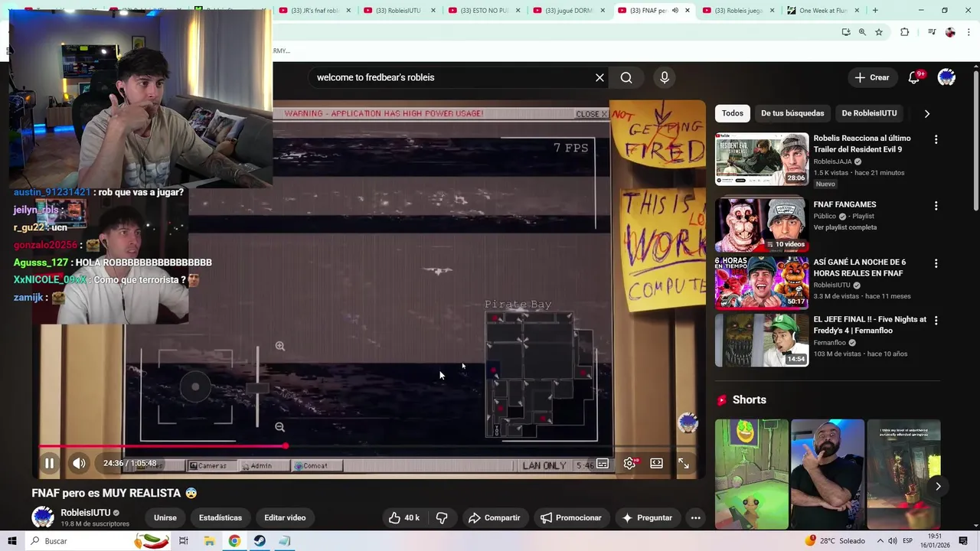This screenshot has width=980, height=551.
Task: Mute the video with the player volume icon
Action: (79, 463)
